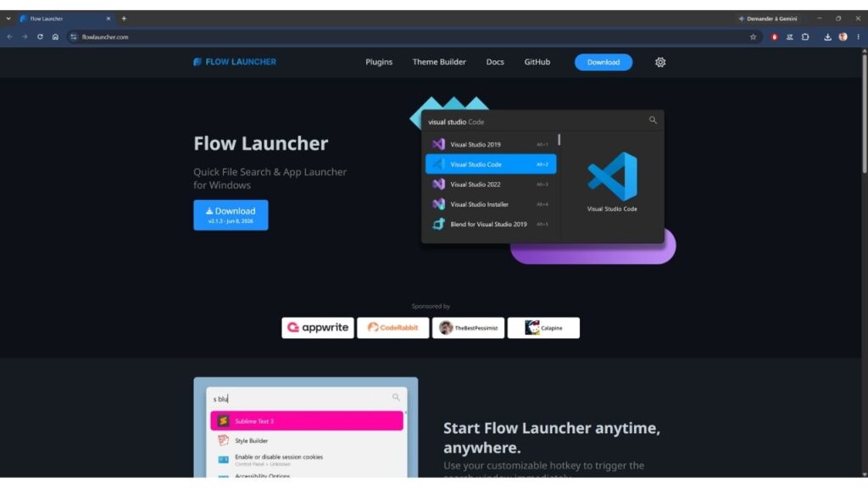The width and height of the screenshot is (868, 488).
Task: Click 'Quick File Search & App Launcher' subtitle
Action: click(270, 178)
